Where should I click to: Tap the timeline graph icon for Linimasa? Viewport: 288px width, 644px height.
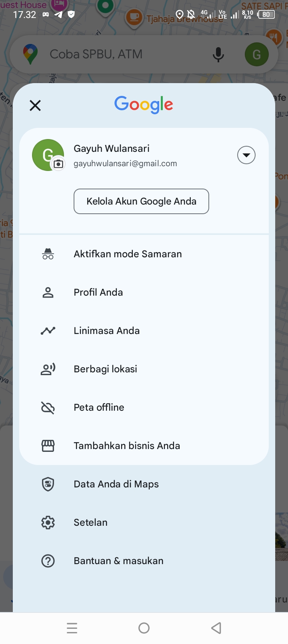coord(48,331)
